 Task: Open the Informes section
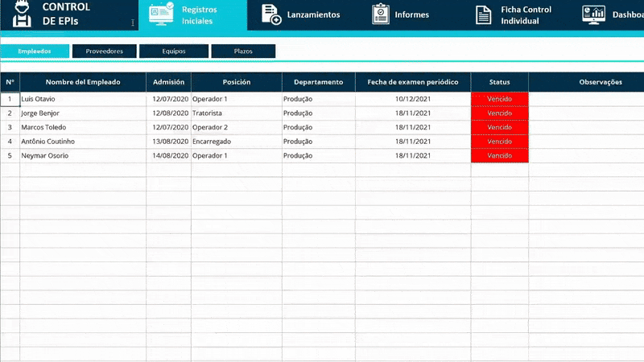(411, 14)
